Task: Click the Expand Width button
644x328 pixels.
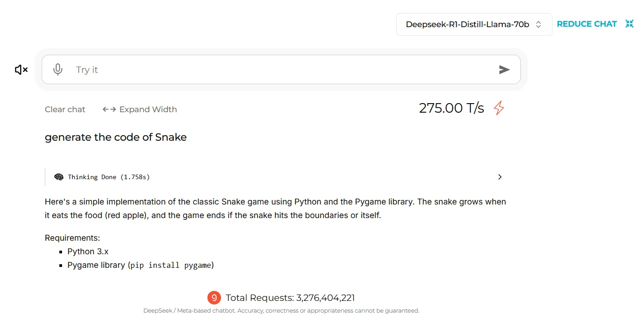Action: tap(148, 109)
